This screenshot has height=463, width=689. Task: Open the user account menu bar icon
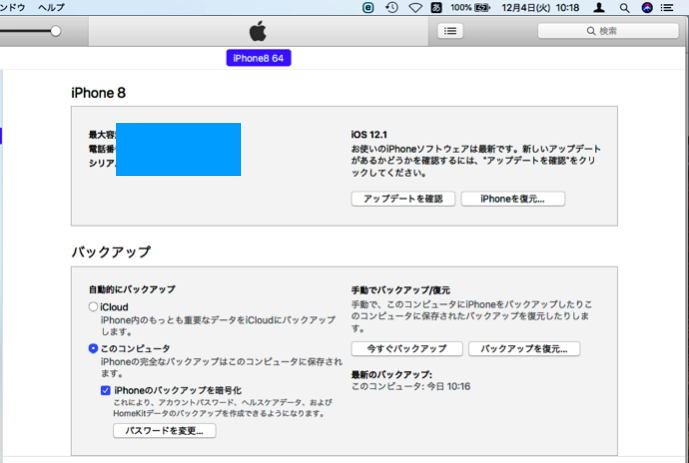point(599,7)
